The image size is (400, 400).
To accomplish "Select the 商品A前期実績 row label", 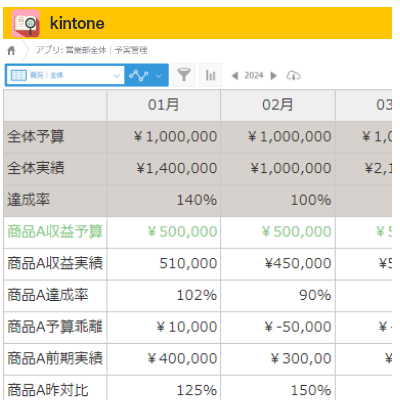I will (x=55, y=358).
